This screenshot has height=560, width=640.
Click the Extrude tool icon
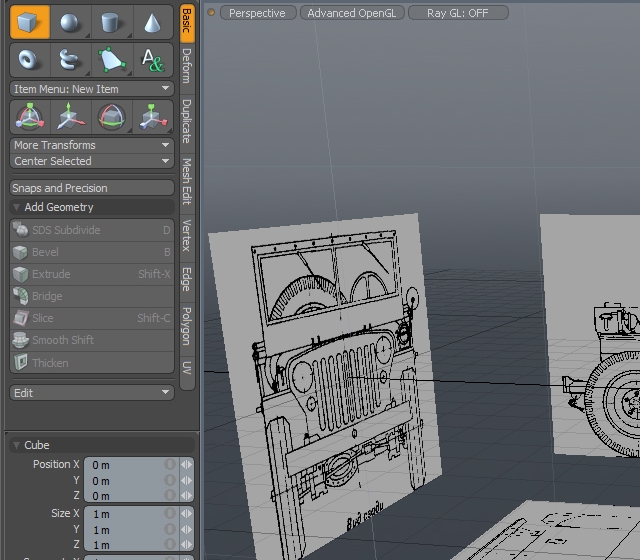pos(20,274)
